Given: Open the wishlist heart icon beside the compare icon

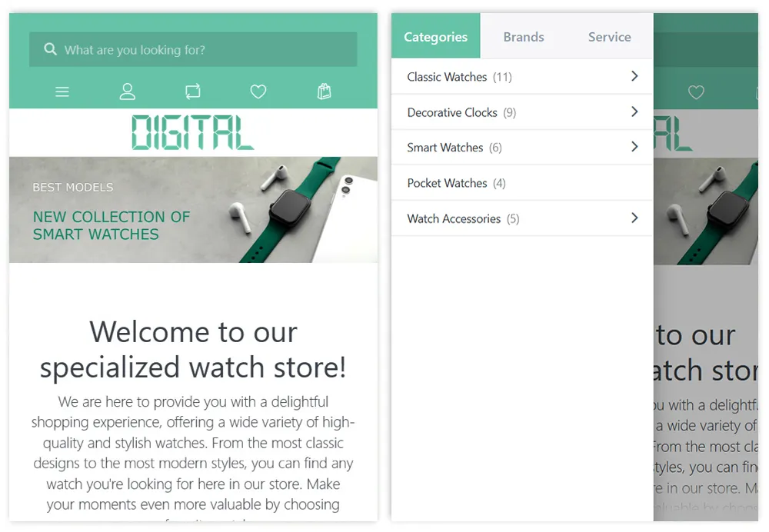Looking at the screenshot, I should (x=258, y=92).
